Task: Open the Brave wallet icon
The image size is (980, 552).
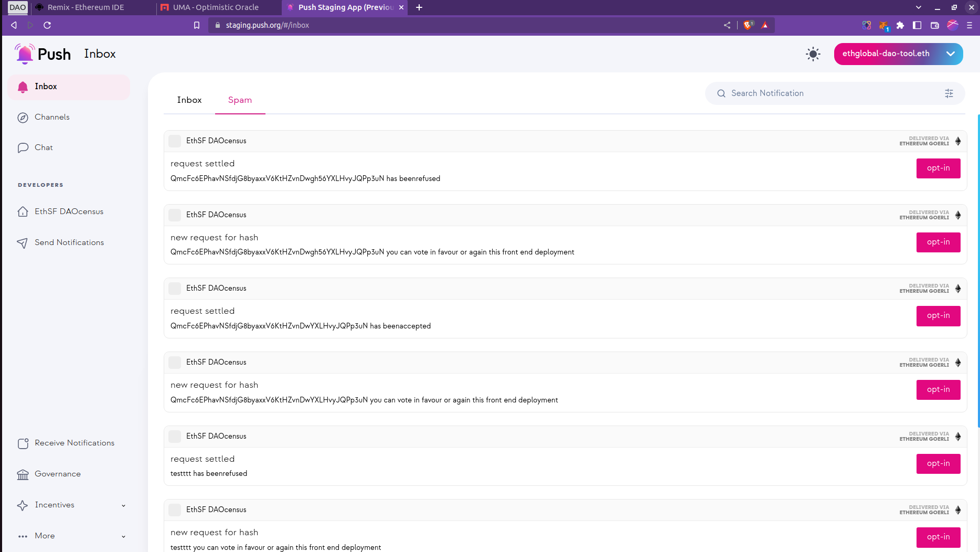Action: [935, 25]
